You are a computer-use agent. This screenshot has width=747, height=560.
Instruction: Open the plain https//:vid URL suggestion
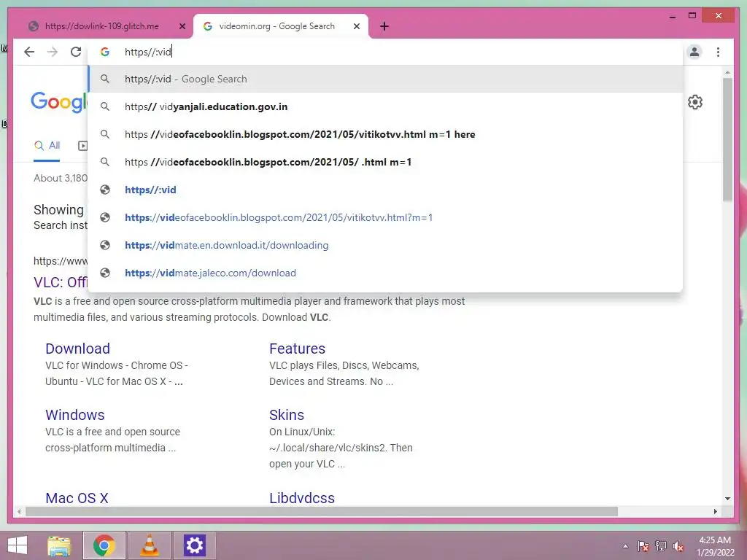coord(385,190)
